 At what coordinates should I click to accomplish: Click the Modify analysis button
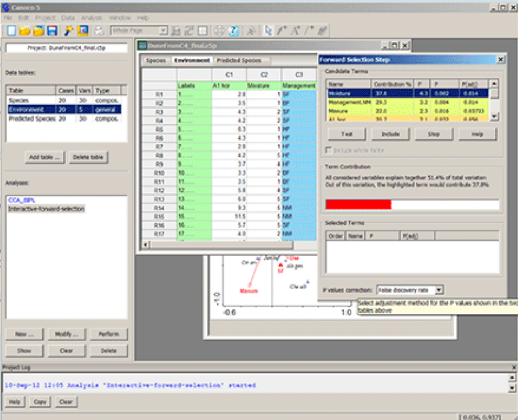tap(67, 334)
